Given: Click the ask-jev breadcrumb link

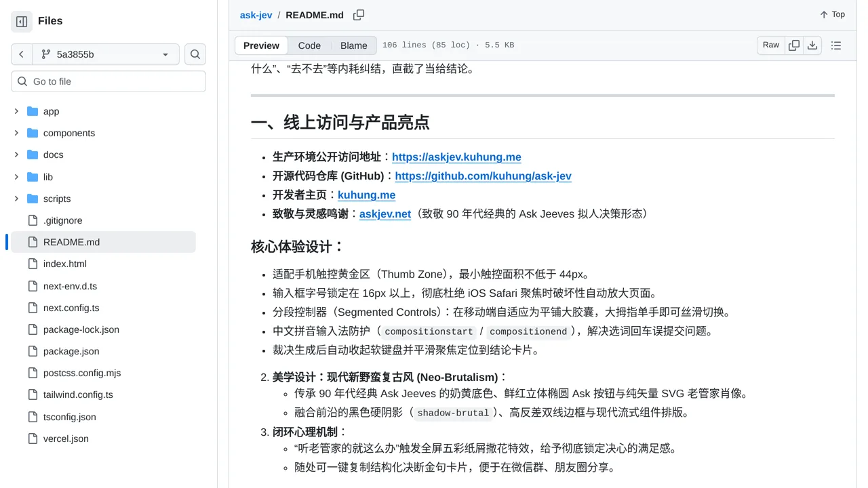Looking at the screenshot, I should point(256,15).
